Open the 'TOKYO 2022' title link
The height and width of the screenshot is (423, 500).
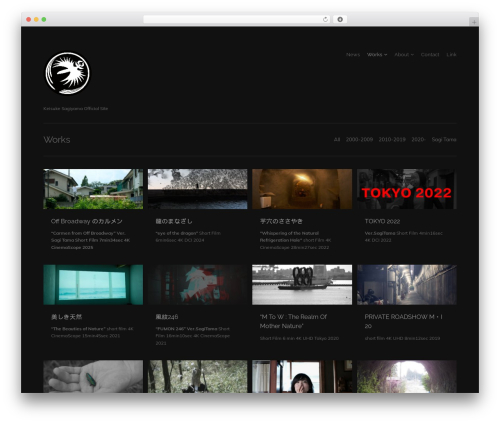pos(382,221)
